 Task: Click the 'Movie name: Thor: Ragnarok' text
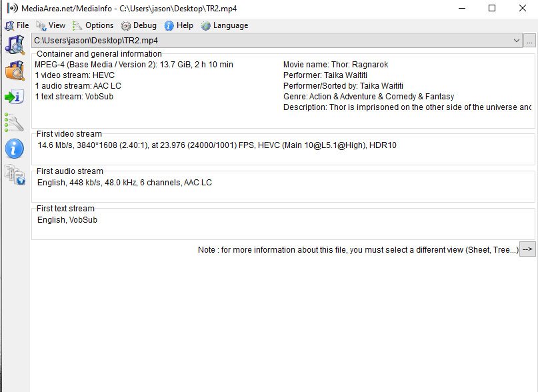(335, 65)
